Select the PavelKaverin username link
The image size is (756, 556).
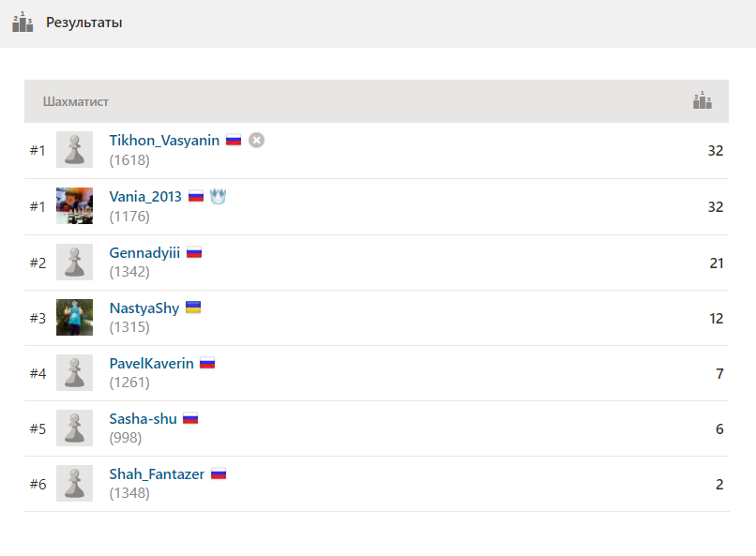(x=151, y=363)
